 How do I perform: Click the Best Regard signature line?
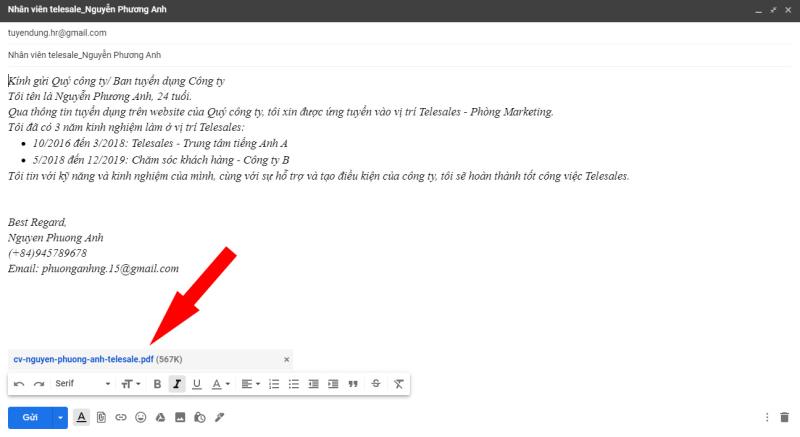coord(37,222)
